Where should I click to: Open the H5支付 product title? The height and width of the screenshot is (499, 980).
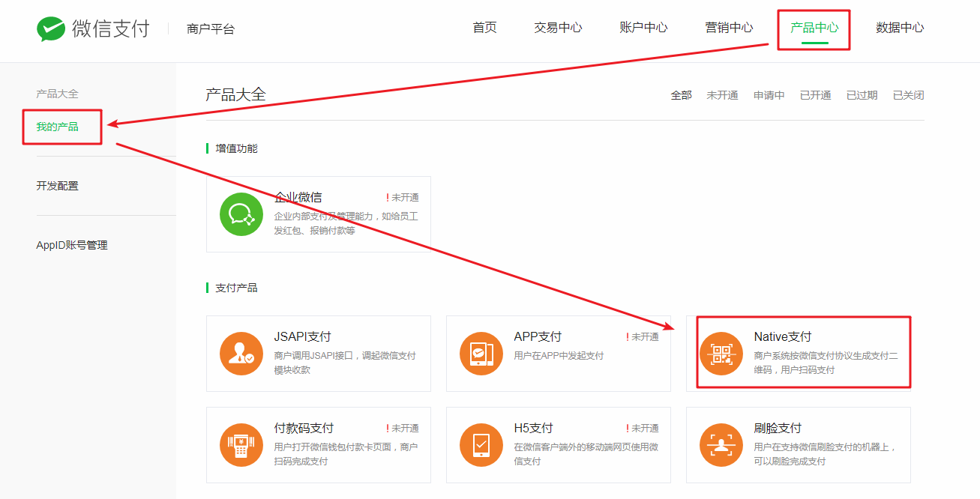coord(534,428)
